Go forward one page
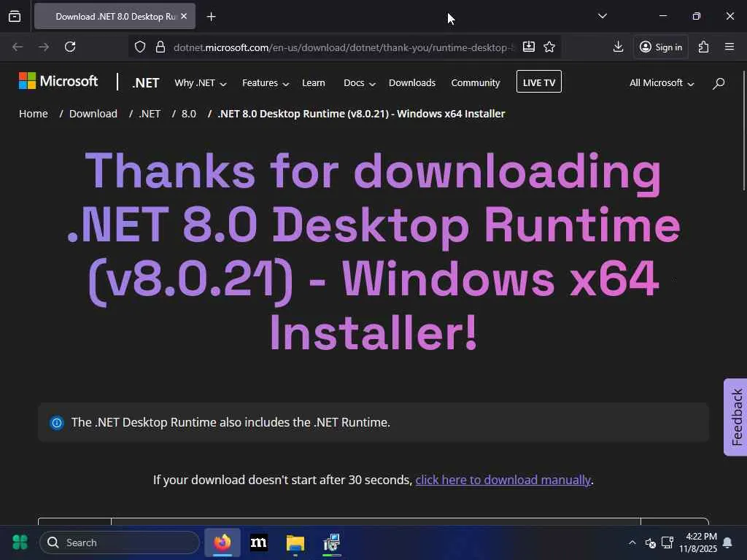Viewport: 747px width, 560px height. (x=44, y=47)
